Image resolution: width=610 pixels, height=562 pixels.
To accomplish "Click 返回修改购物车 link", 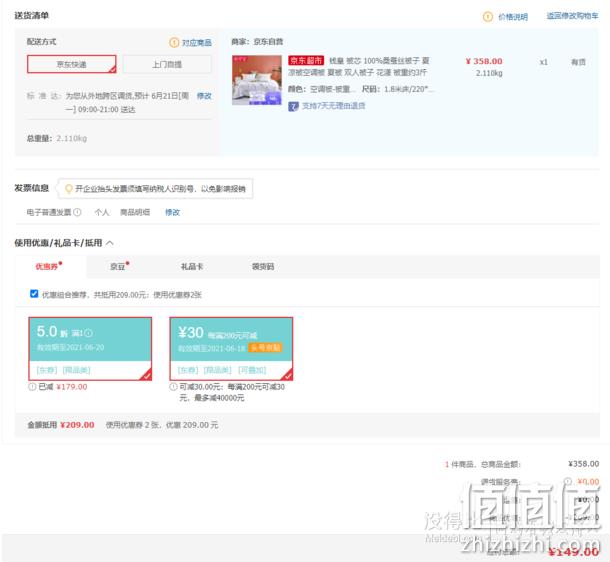I will [x=572, y=16].
